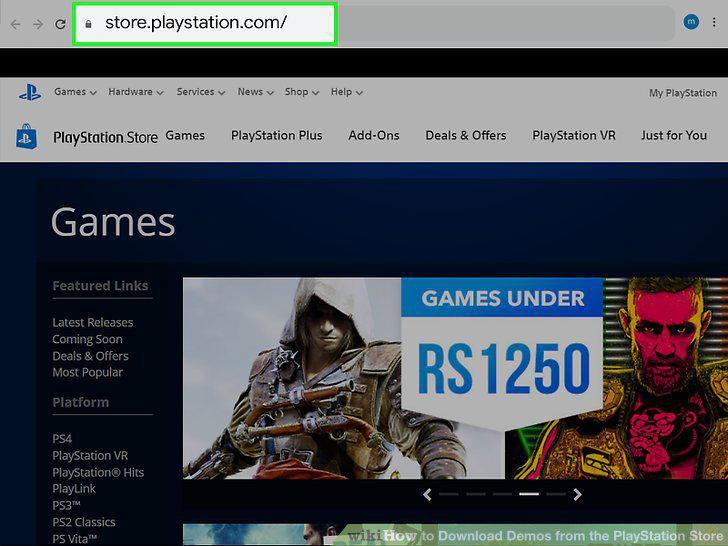The image size is (728, 546).
Task: Click the PlayStation Store title text
Action: coord(105,137)
